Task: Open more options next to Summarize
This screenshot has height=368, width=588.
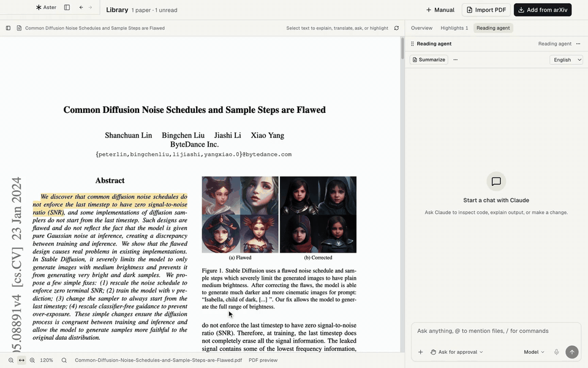Action: (x=455, y=59)
